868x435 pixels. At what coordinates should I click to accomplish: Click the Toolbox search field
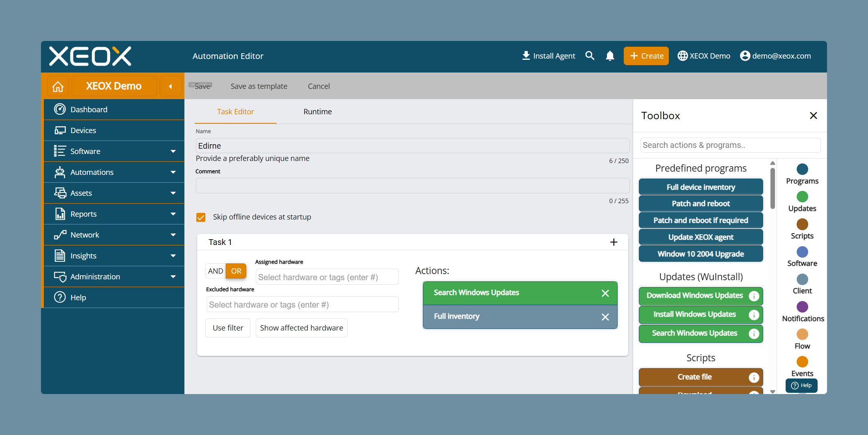[x=730, y=145]
